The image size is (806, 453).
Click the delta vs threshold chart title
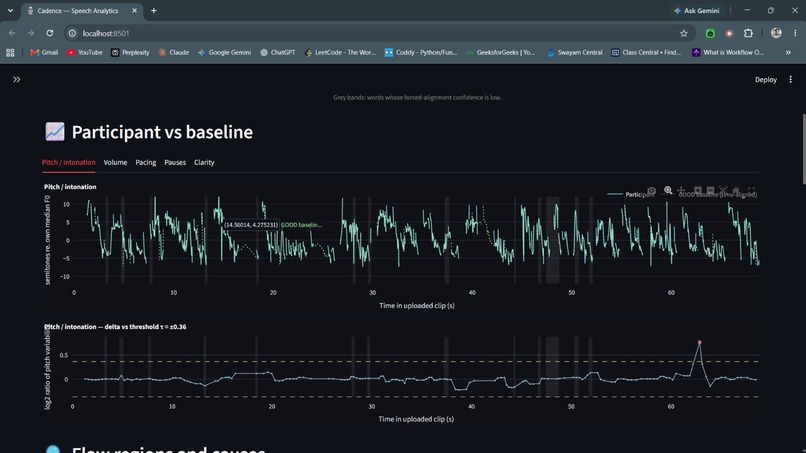tap(115, 327)
